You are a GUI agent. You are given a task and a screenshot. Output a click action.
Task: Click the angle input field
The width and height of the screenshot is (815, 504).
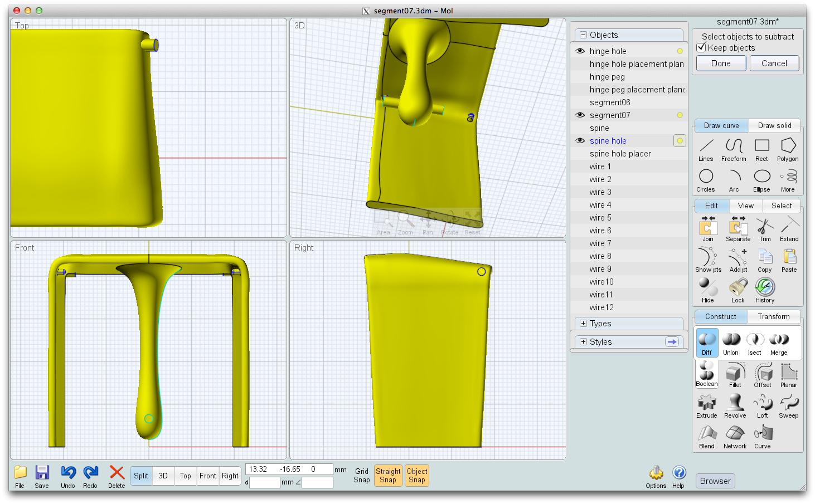pyautogui.click(x=317, y=482)
